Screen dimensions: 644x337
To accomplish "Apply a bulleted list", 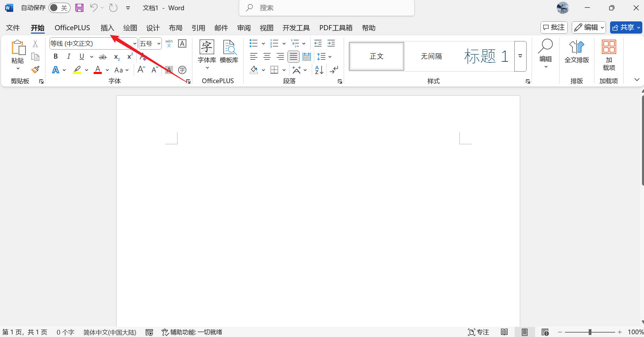I will click(253, 43).
